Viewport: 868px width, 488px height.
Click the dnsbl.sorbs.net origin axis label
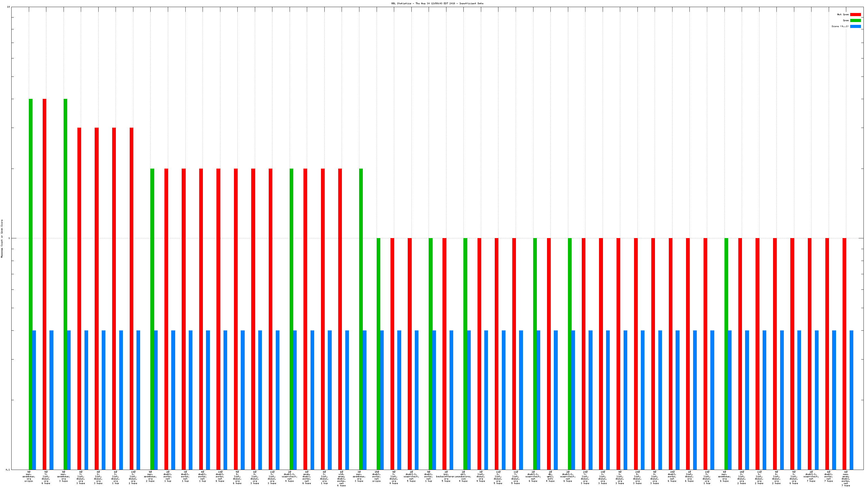(376, 476)
